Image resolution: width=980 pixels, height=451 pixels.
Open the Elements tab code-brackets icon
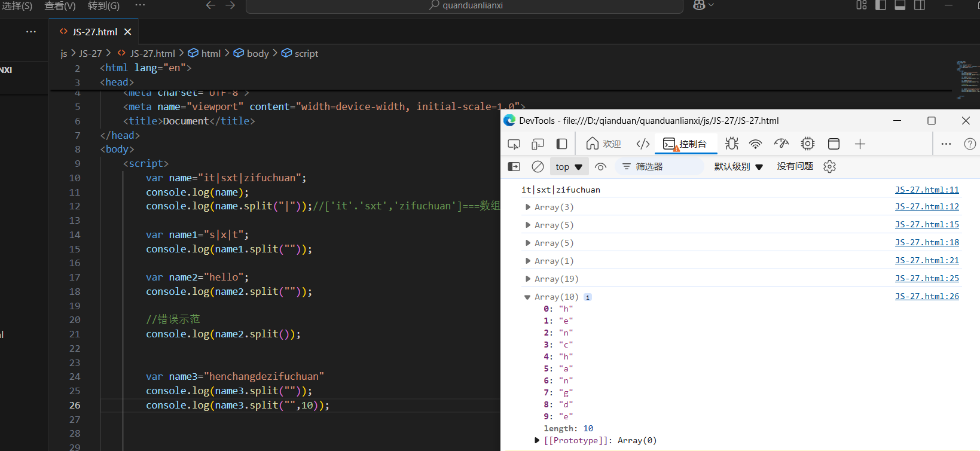coord(643,144)
